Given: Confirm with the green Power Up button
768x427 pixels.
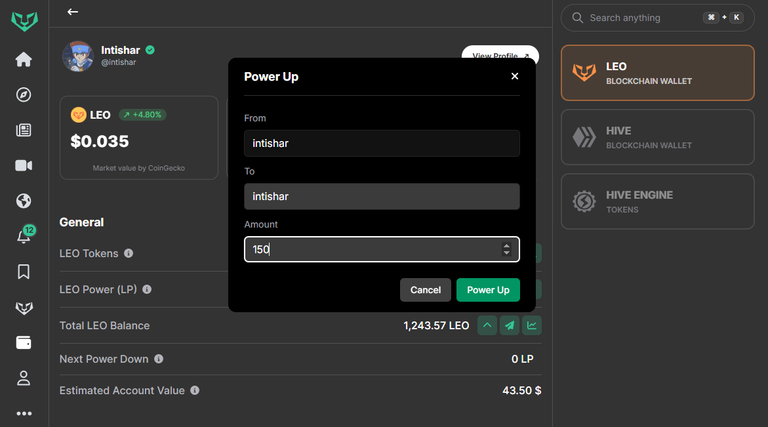Looking at the screenshot, I should point(488,290).
